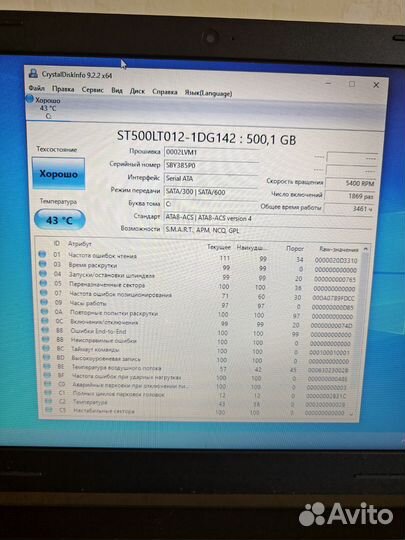
Task: Open the Файл menu
Action: point(37,88)
